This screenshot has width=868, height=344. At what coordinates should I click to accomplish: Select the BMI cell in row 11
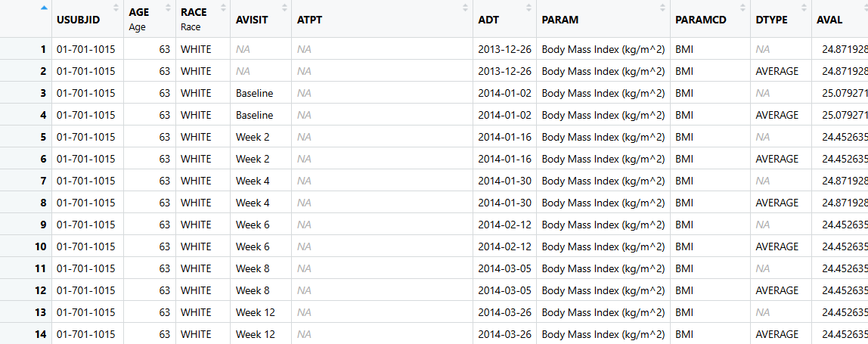pos(684,269)
